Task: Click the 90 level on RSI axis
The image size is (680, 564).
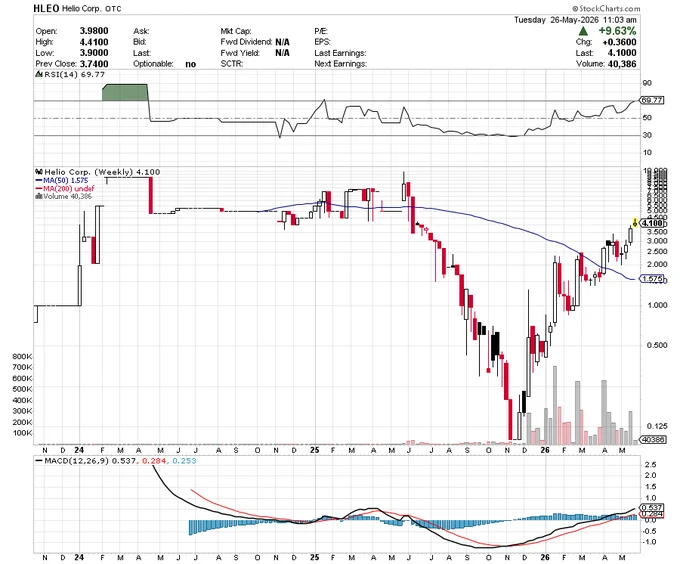Action: 647,83
